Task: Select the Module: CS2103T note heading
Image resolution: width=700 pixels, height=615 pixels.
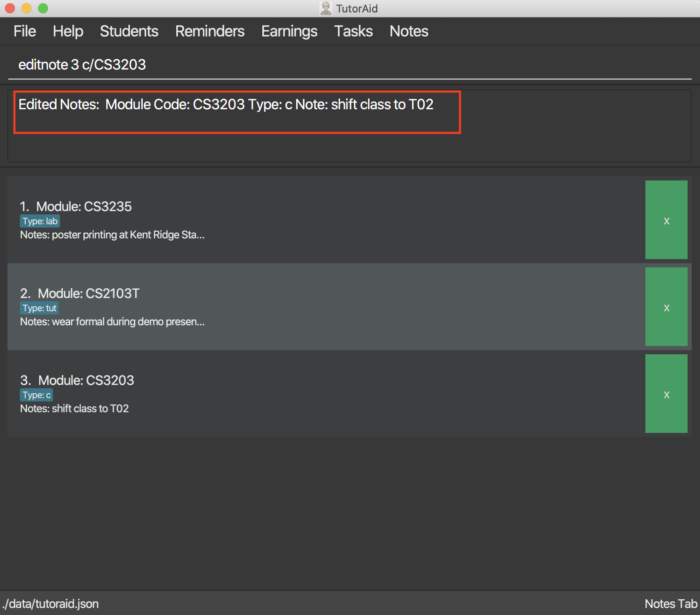Action: (x=89, y=293)
